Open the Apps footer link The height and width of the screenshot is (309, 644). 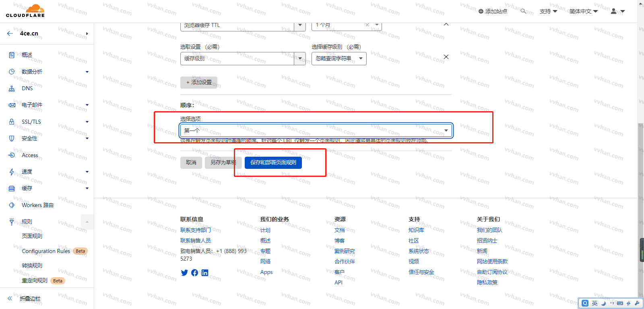tap(266, 272)
